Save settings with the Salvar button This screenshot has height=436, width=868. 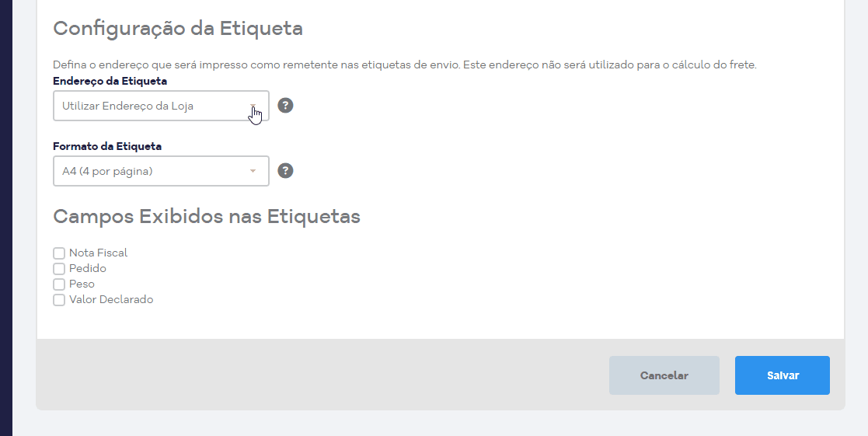coord(783,375)
